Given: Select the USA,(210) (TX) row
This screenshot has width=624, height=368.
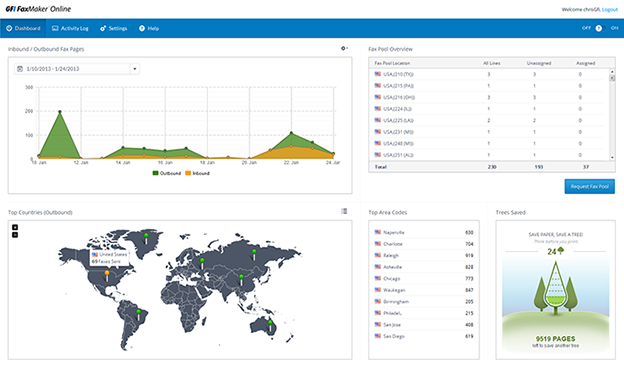Looking at the screenshot, I should pyautogui.click(x=489, y=74).
